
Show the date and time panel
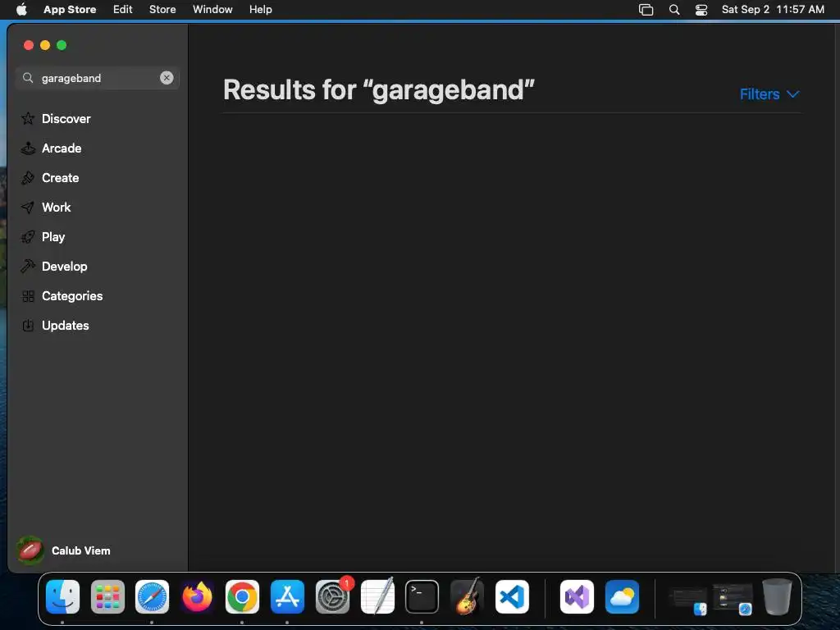(773, 9)
